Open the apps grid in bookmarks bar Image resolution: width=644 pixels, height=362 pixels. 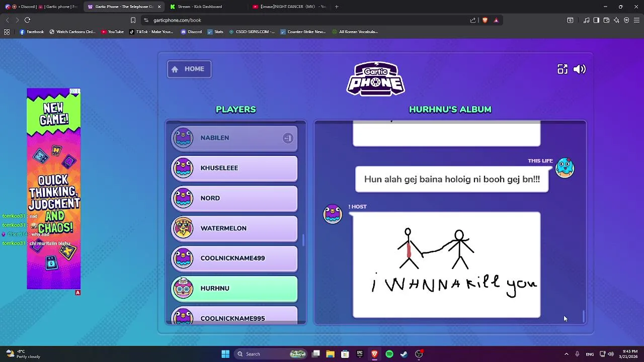(7, 32)
